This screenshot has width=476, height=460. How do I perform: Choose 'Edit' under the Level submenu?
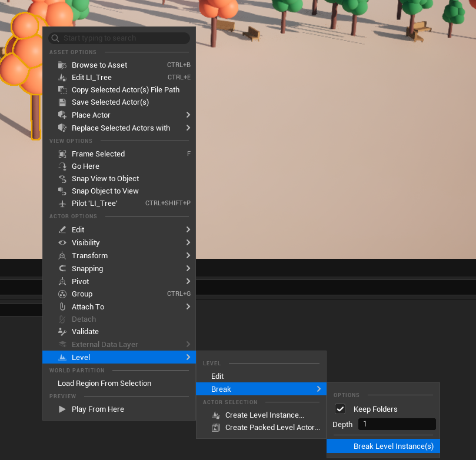click(x=218, y=376)
